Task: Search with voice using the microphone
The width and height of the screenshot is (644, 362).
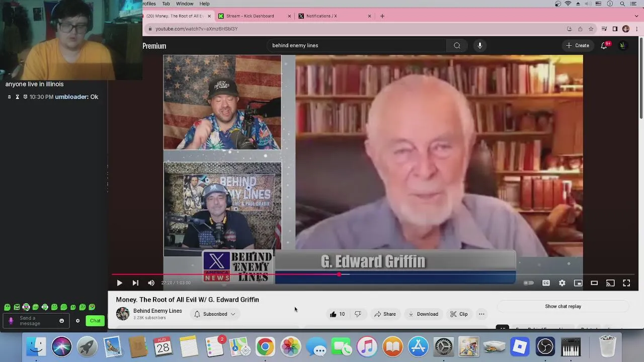Action: coord(479,45)
